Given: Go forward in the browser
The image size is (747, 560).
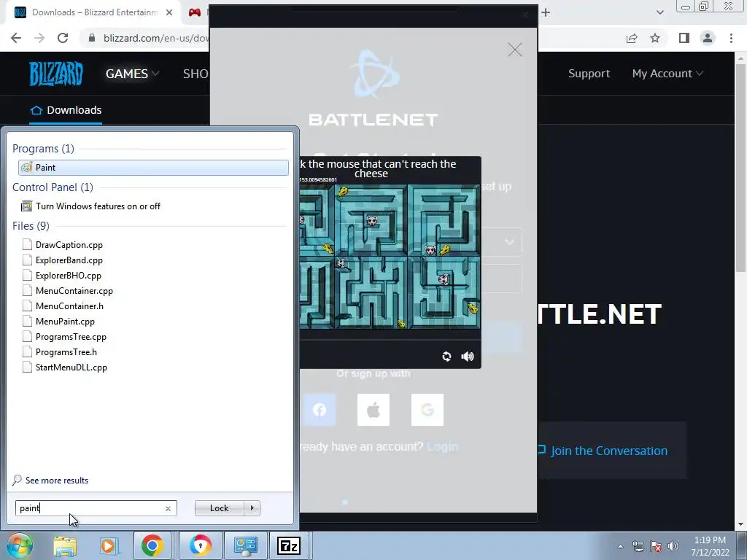Looking at the screenshot, I should coord(39,38).
